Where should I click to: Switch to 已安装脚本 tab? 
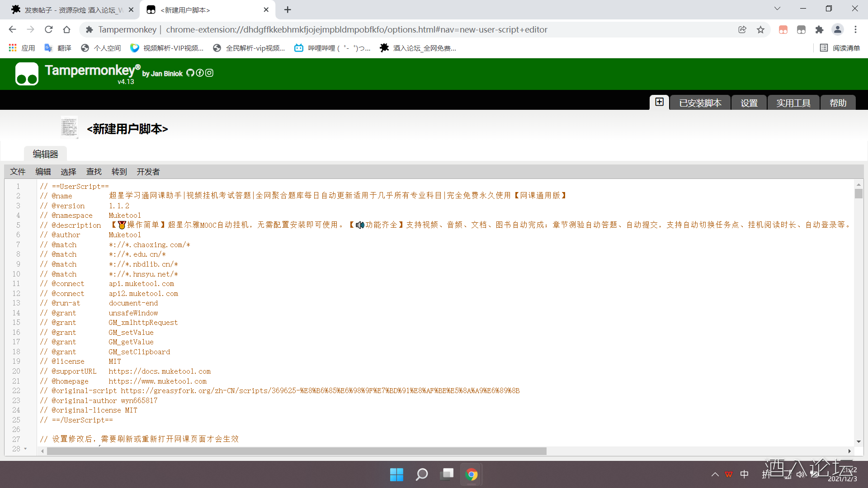pos(700,103)
